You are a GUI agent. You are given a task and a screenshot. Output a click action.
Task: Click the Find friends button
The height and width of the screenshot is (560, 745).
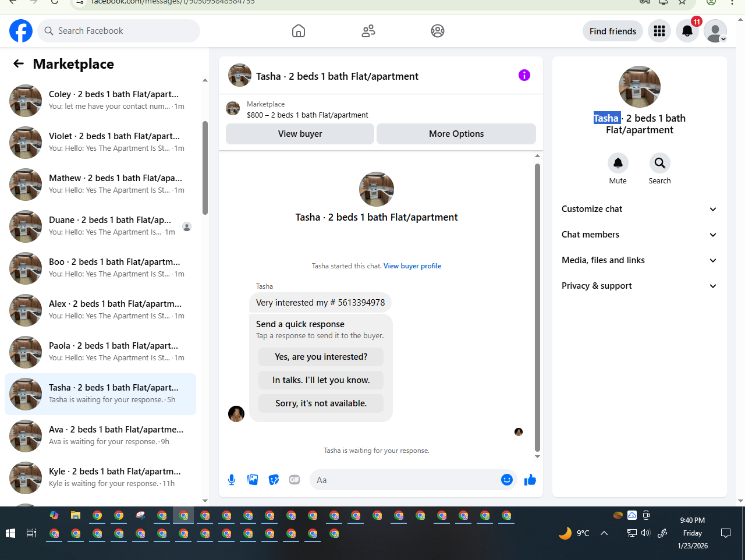tap(613, 31)
